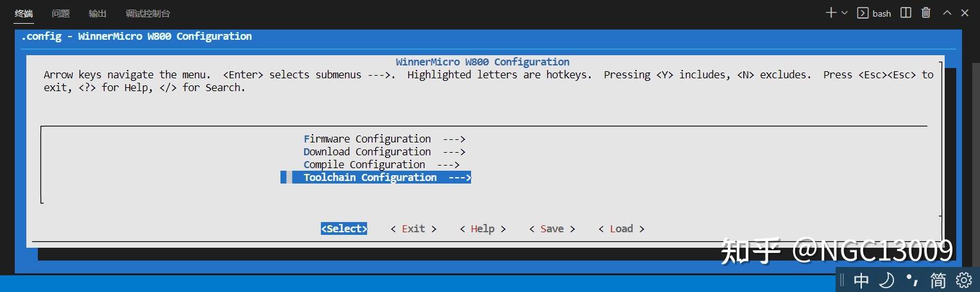Select the 终端 terminal tab
Viewport: 980px width, 292px height.
click(x=24, y=13)
